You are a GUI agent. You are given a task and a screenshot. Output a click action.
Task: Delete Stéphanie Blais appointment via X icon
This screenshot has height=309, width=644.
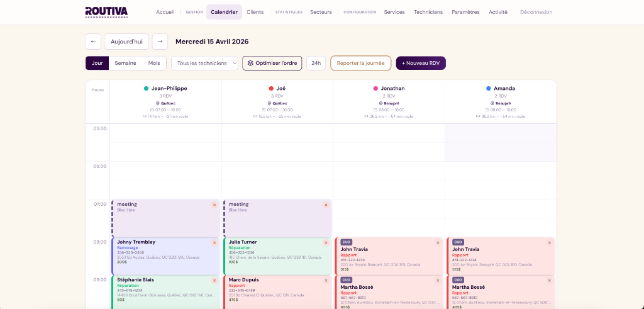[214, 280]
